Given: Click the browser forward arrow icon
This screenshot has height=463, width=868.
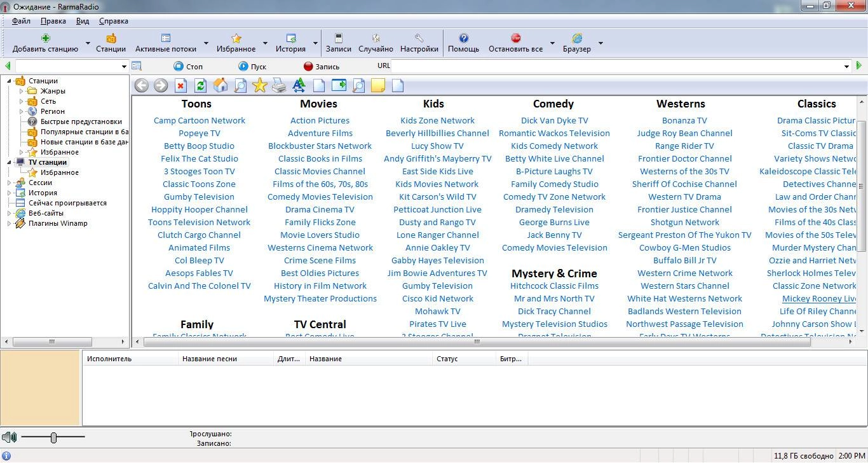Looking at the screenshot, I should pos(161,85).
